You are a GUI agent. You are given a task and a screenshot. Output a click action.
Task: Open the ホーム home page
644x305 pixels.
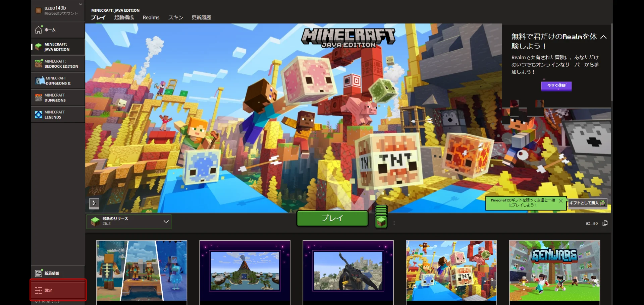[x=58, y=30]
